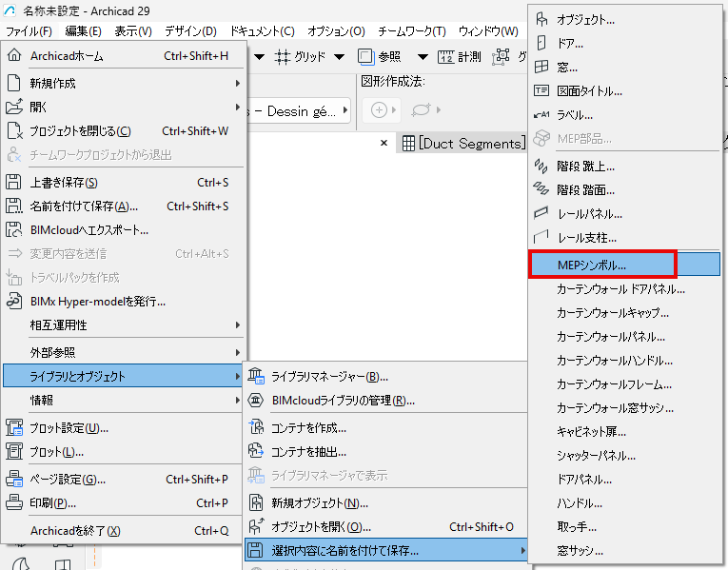Open the 参照 dropdown arrow
This screenshot has height=570, width=728.
point(423,57)
